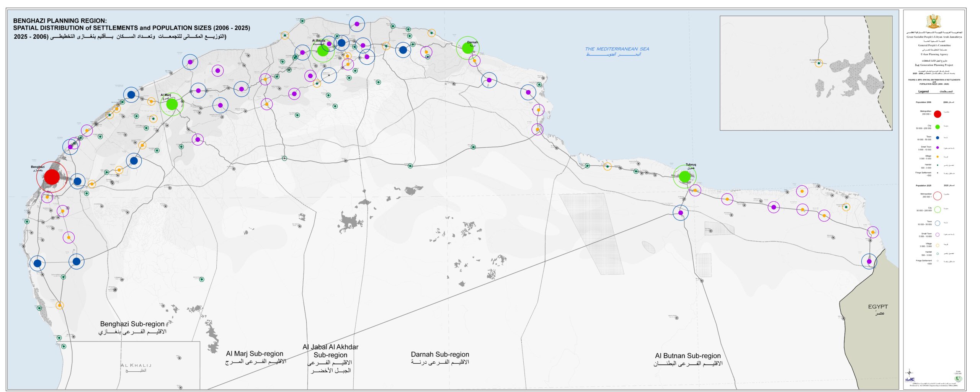Screen dimensions: 980x392
Task: Select the orange village marker in inset map
Action: click(x=819, y=63)
